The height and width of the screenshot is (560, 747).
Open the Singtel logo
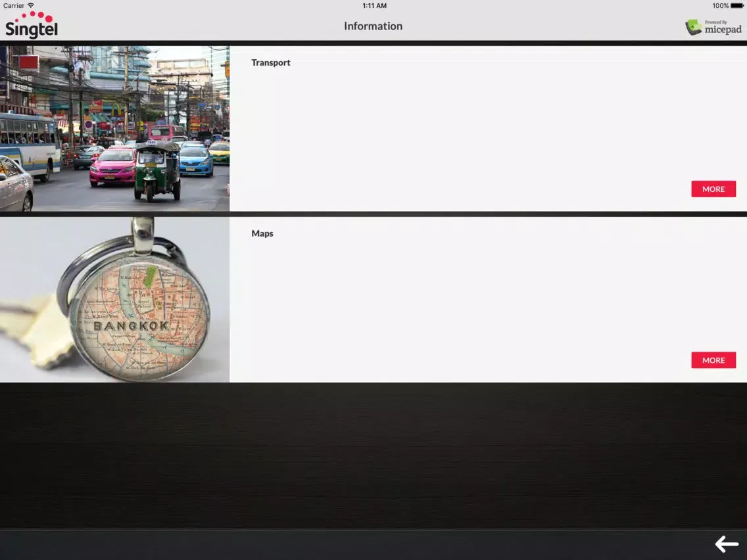[32, 25]
